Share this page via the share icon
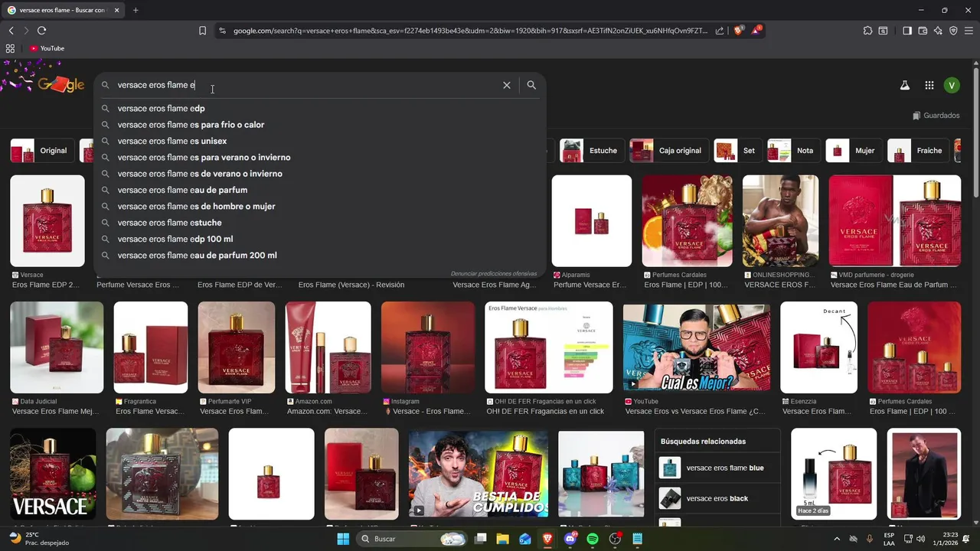The width and height of the screenshot is (980, 551). (720, 31)
